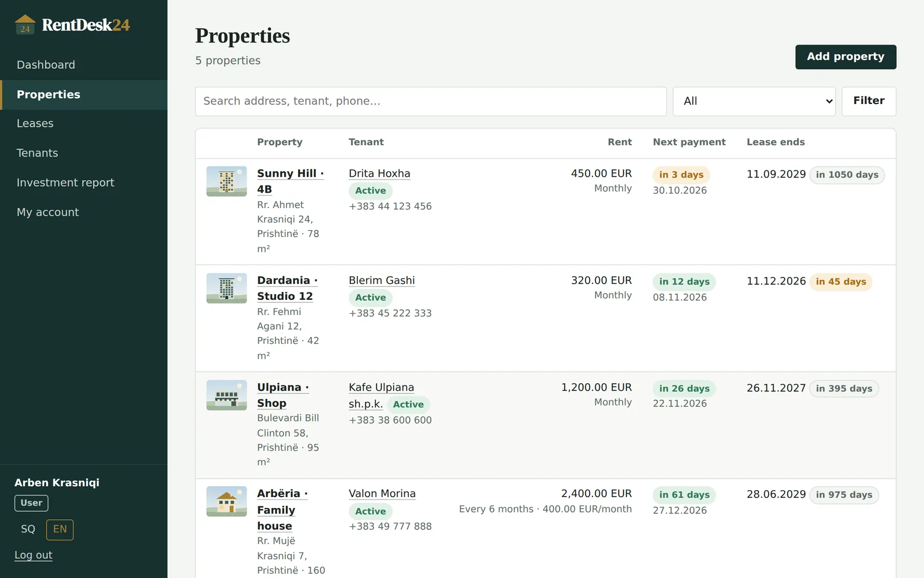Click the Add property button
This screenshot has height=578, width=924.
click(845, 57)
